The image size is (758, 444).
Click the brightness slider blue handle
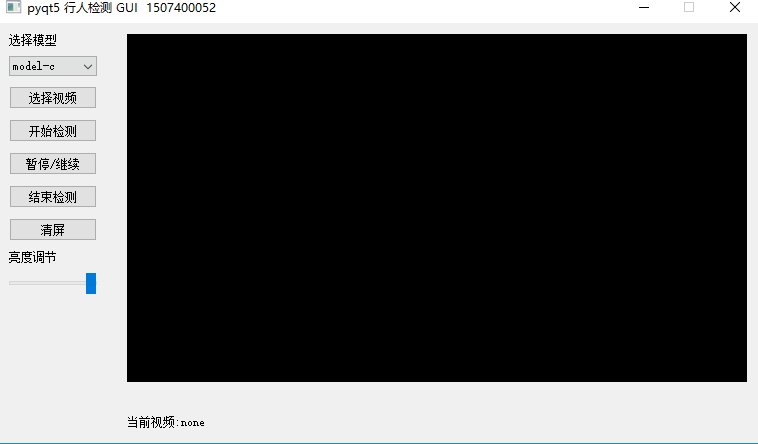(x=91, y=283)
